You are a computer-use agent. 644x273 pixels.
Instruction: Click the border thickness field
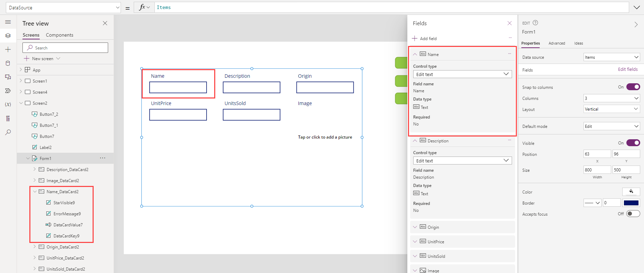(612, 203)
